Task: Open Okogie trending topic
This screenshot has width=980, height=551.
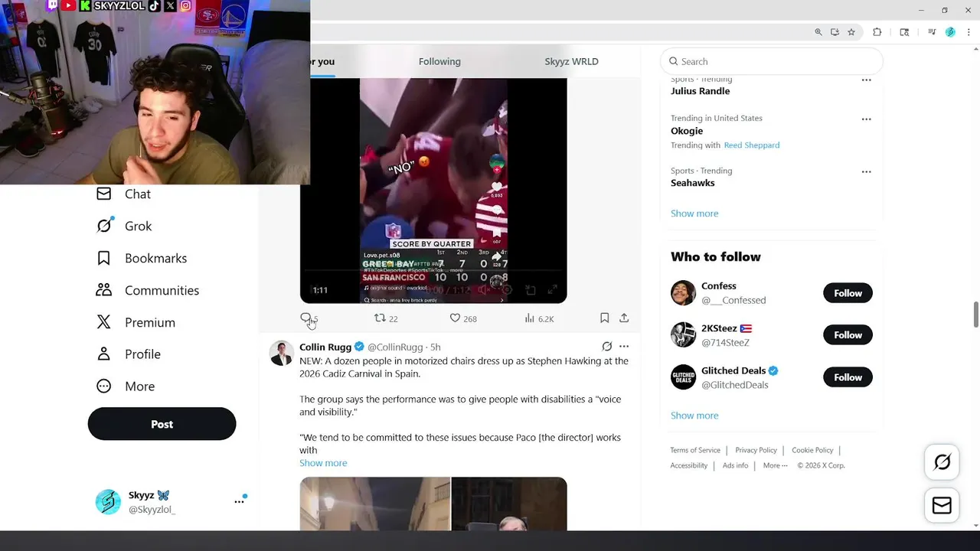Action: [x=687, y=131]
